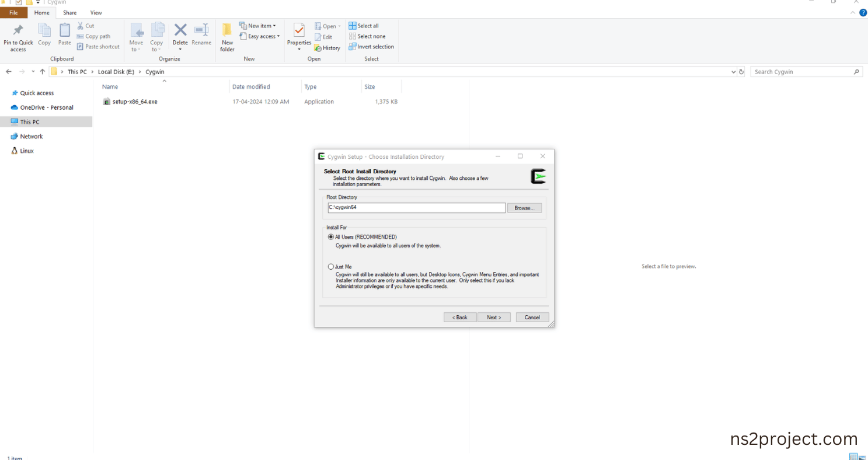The height and width of the screenshot is (460, 868).
Task: Switch to the Home tab
Action: (x=42, y=13)
